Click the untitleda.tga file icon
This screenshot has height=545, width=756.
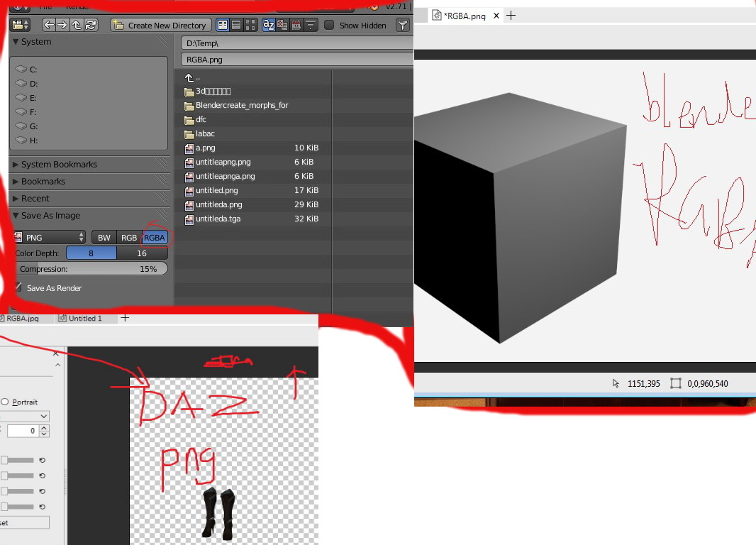click(x=189, y=219)
